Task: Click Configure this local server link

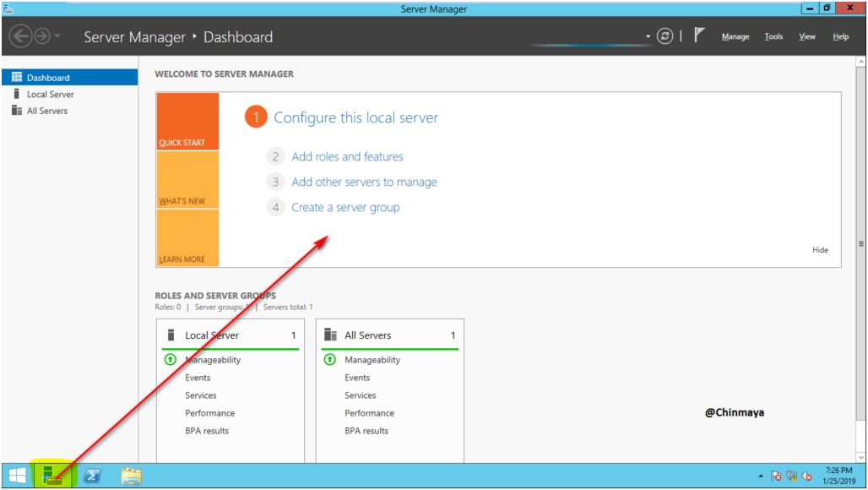Action: (356, 117)
